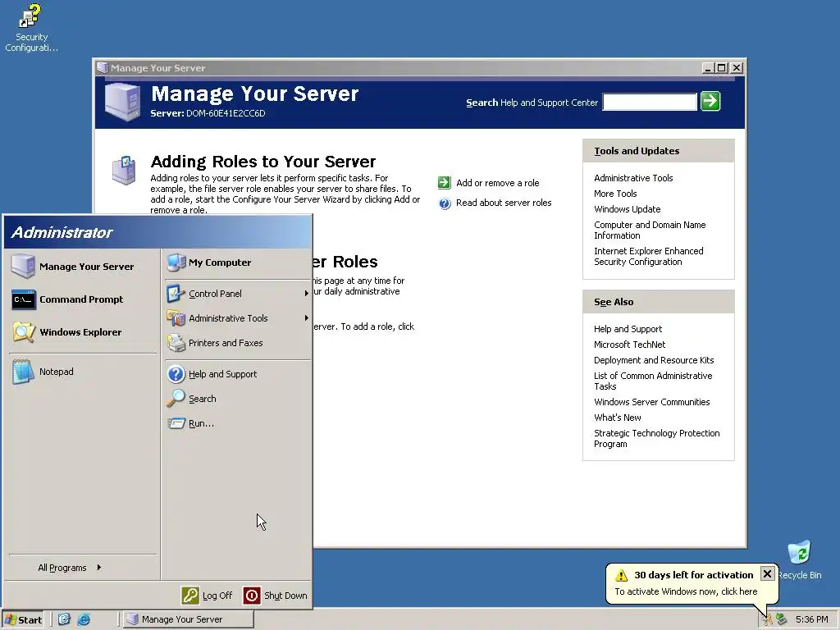Open Notepad icon in Start menu

(23, 372)
